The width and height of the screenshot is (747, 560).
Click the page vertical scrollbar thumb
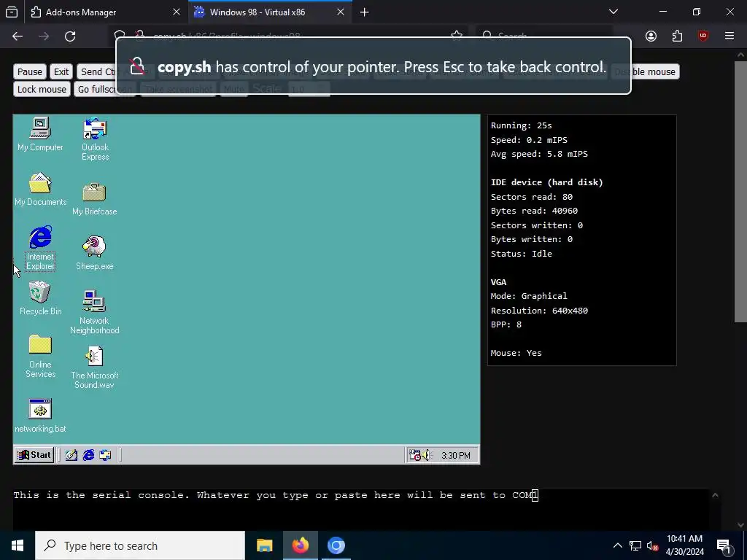(740, 192)
